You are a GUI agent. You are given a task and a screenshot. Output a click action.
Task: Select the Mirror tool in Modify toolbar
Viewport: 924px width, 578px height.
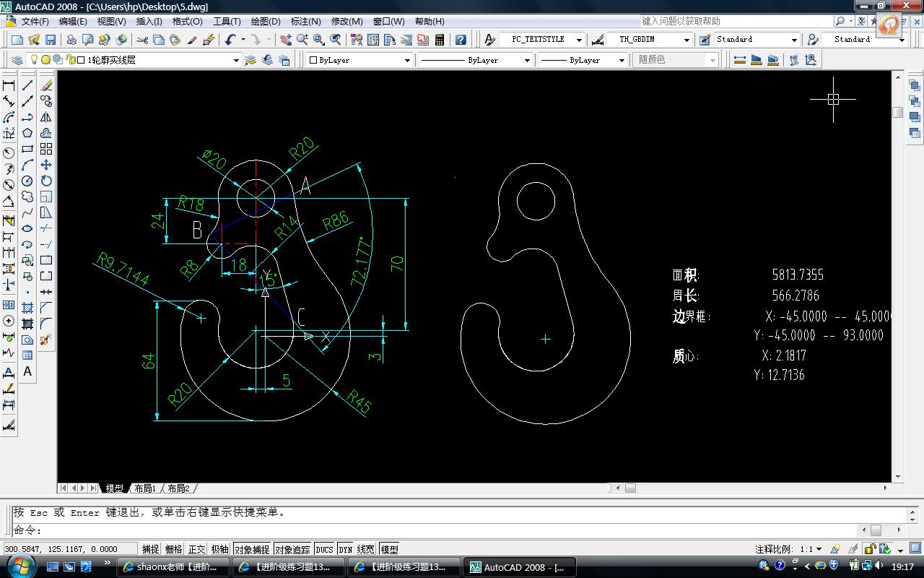tap(46, 117)
